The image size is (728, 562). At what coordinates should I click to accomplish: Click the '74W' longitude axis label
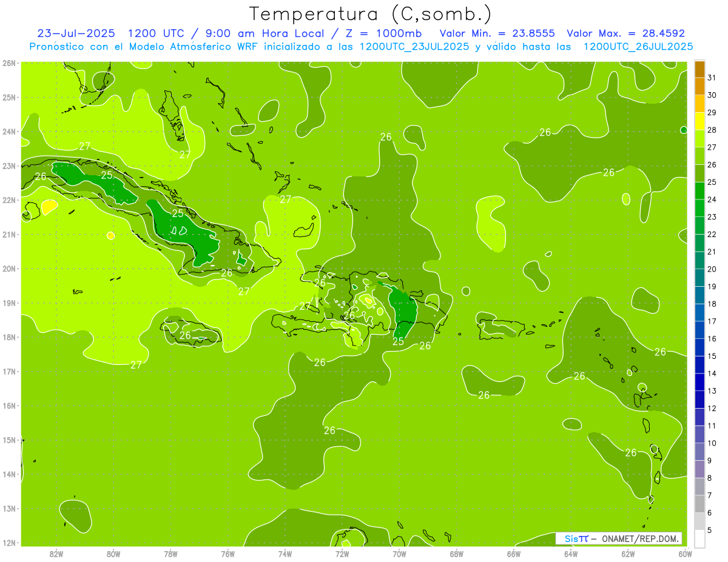click(x=285, y=554)
